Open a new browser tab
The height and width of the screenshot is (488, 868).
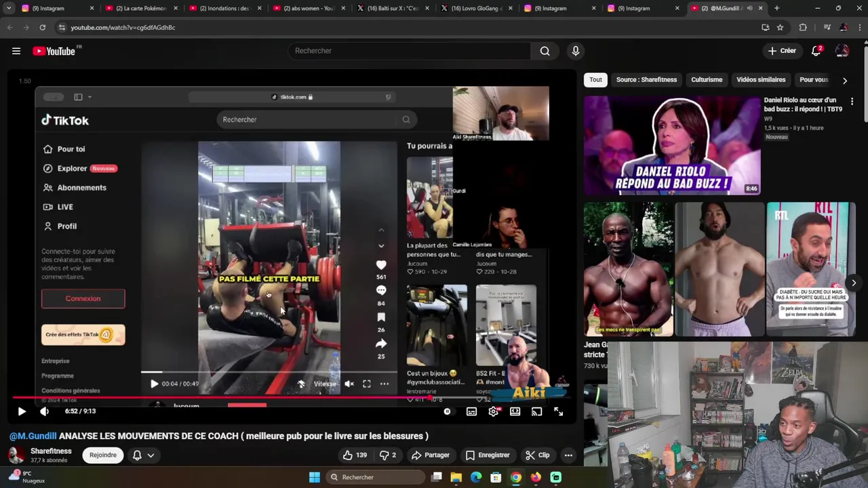776,8
